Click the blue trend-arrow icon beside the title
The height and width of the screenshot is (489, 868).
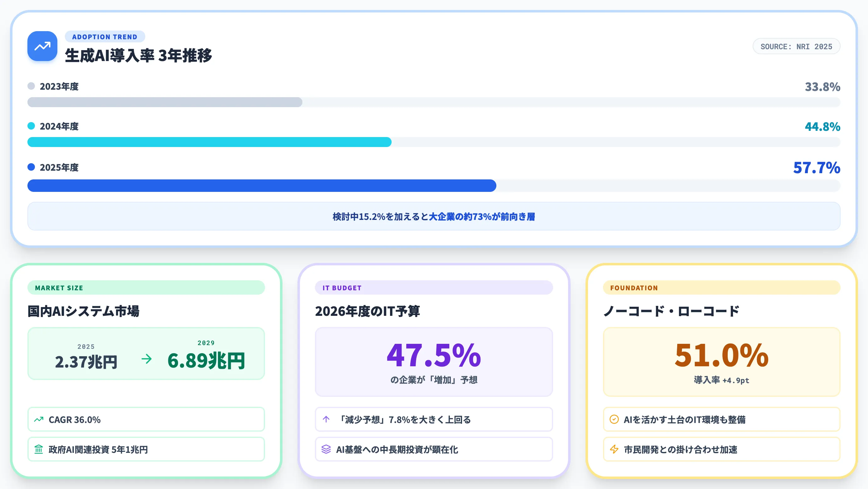[42, 46]
